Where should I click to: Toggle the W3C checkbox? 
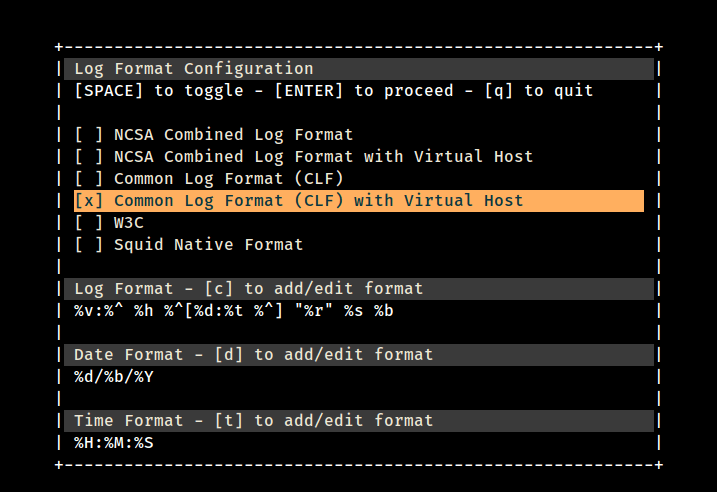[88, 223]
